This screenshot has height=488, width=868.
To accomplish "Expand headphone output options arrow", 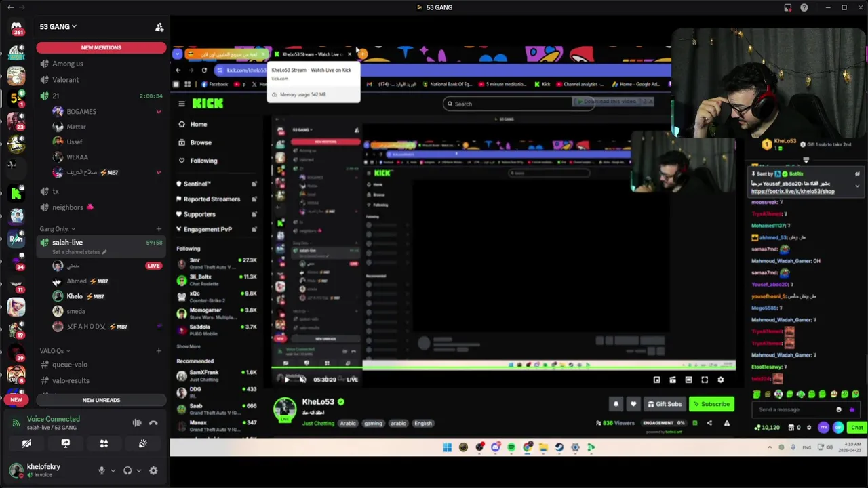I will point(138,470).
